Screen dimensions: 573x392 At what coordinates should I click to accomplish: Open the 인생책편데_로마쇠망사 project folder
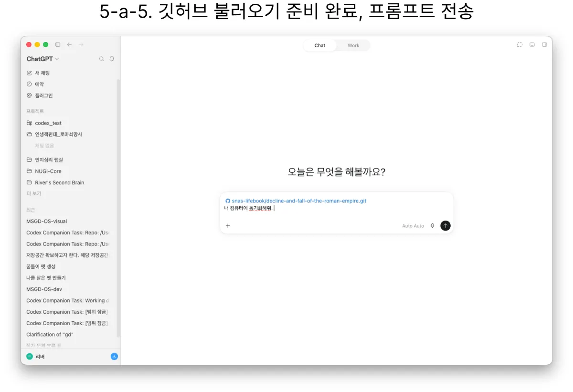tap(54, 134)
